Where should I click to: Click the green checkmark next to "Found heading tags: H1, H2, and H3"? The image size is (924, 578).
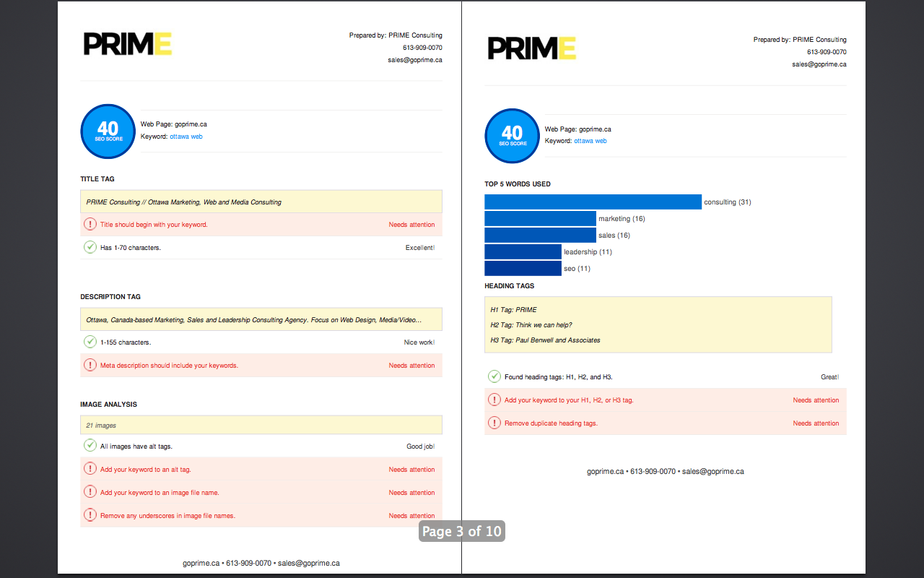(494, 376)
